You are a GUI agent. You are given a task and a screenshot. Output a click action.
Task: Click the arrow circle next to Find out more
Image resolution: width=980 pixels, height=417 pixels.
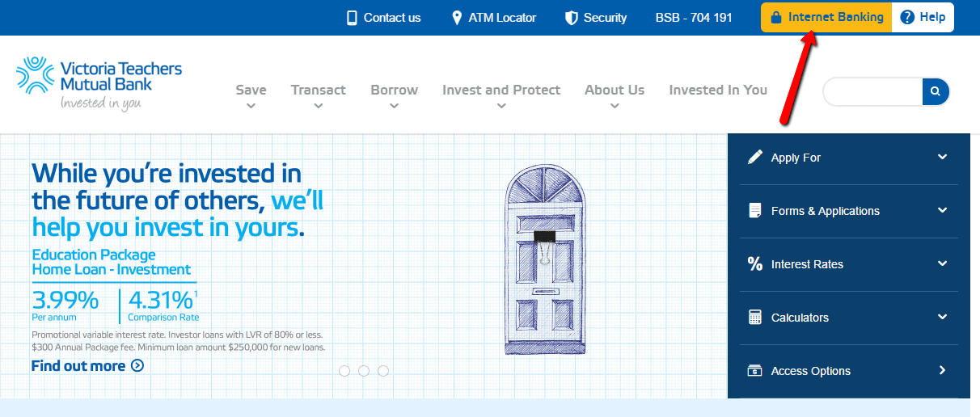click(137, 365)
